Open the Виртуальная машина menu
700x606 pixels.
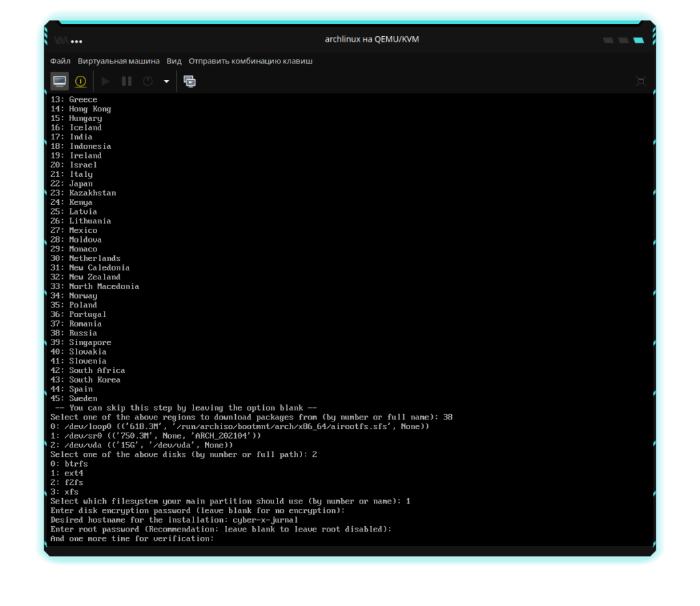click(x=118, y=61)
